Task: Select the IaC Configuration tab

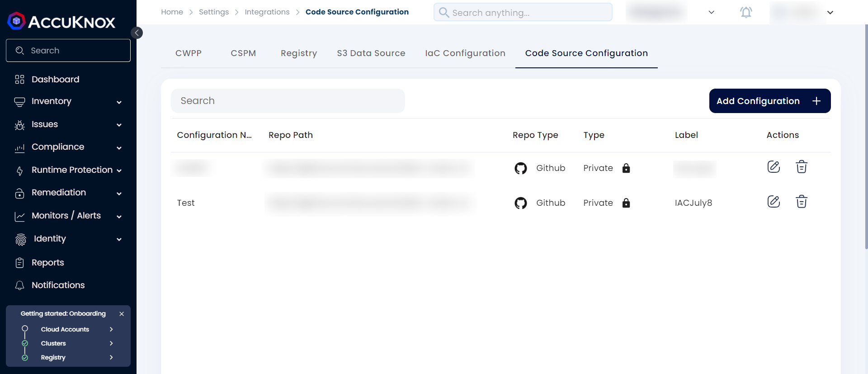Action: click(465, 53)
